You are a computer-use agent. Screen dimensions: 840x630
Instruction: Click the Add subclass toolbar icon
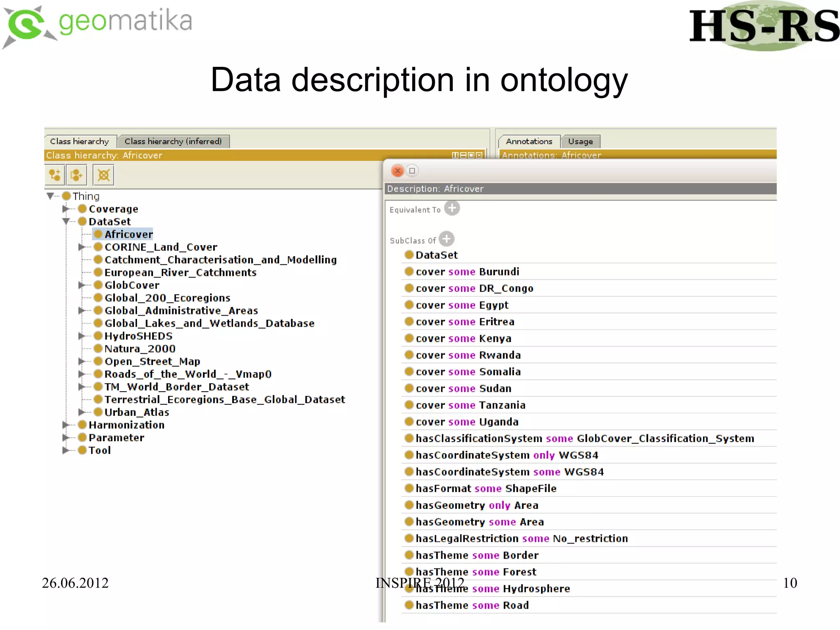[55, 175]
